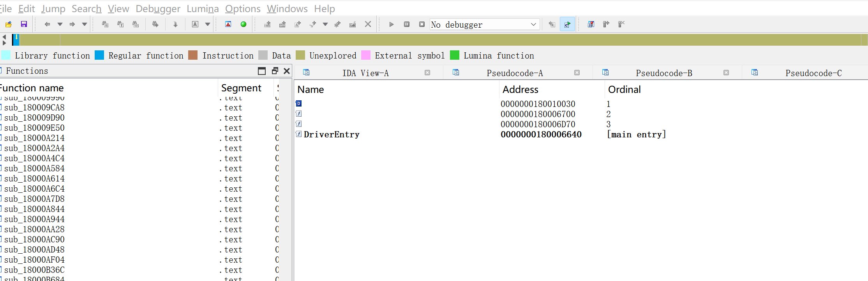Viewport: 868px width, 281px height.
Task: Click the search next binoculars arrow icon
Action: [x=155, y=24]
